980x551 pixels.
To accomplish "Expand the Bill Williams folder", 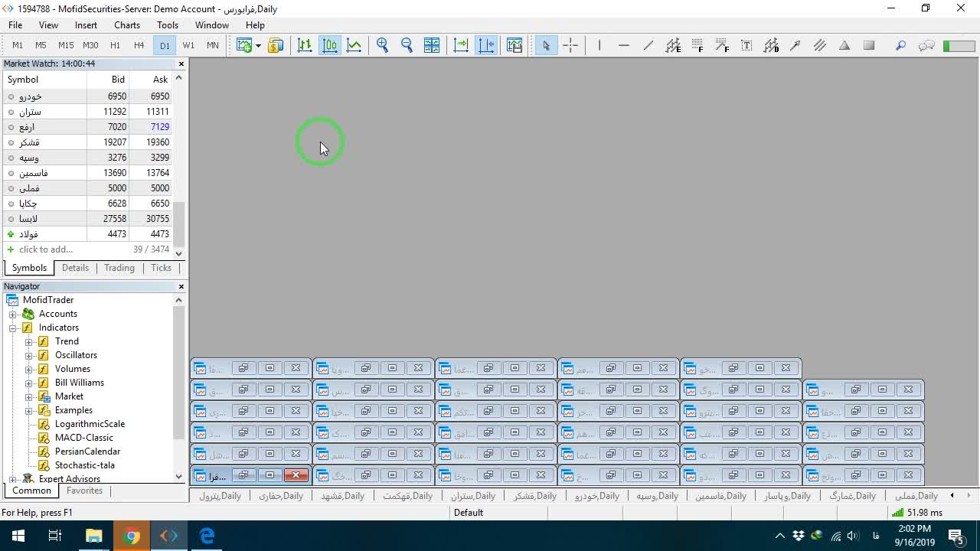I will coord(29,383).
